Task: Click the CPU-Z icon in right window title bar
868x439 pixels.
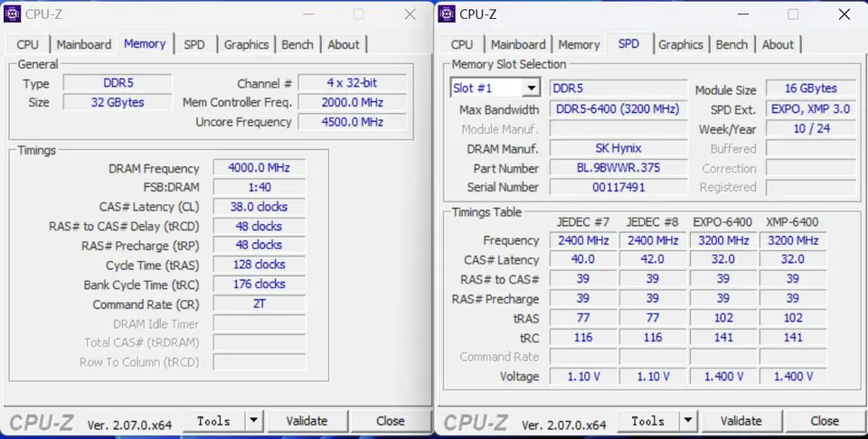Action: (446, 14)
